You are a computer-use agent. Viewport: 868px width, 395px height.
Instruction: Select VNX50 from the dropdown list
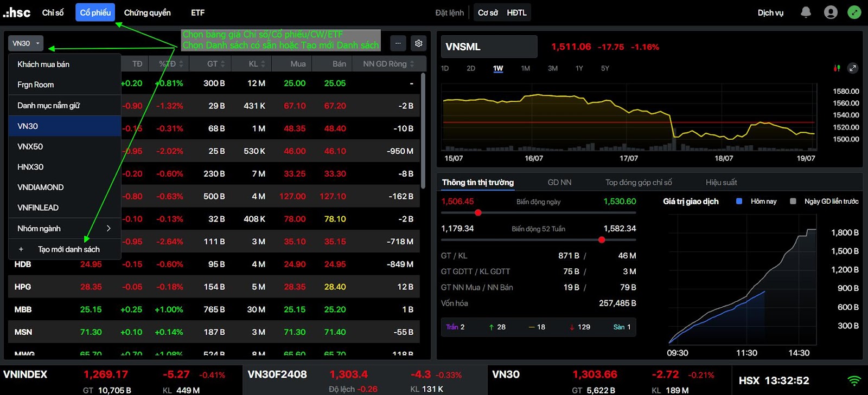coord(65,146)
